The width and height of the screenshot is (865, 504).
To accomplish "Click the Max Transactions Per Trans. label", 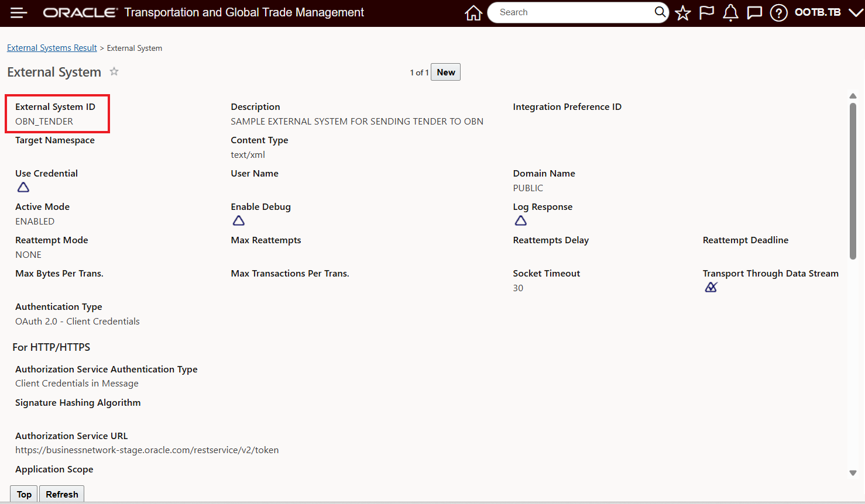I will pos(290,274).
